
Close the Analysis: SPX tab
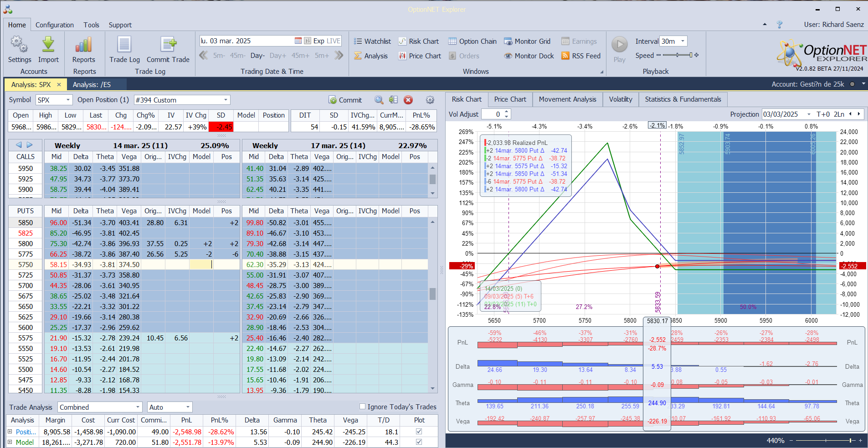(59, 85)
